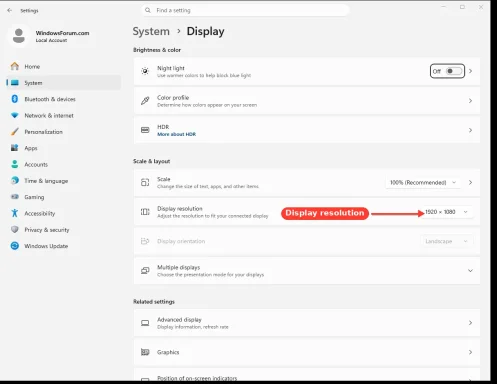Click the Bluetooth & devices icon
The image size is (497, 384).
pos(15,99)
